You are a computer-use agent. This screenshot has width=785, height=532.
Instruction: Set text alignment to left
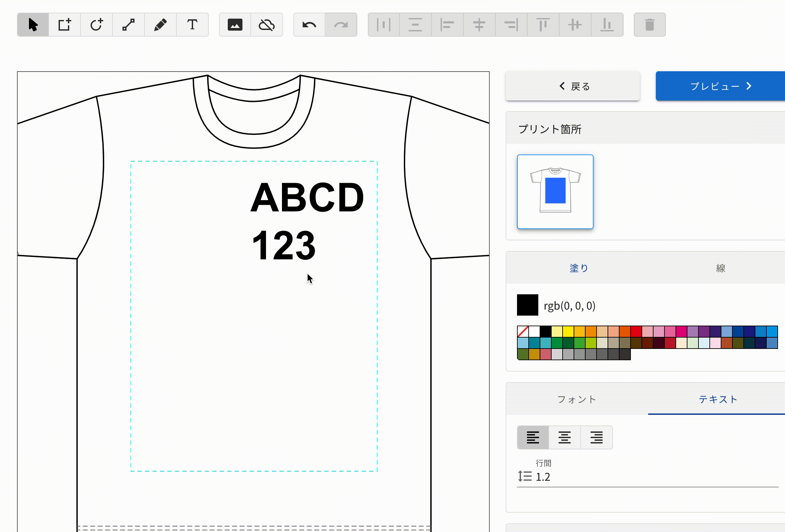point(533,437)
